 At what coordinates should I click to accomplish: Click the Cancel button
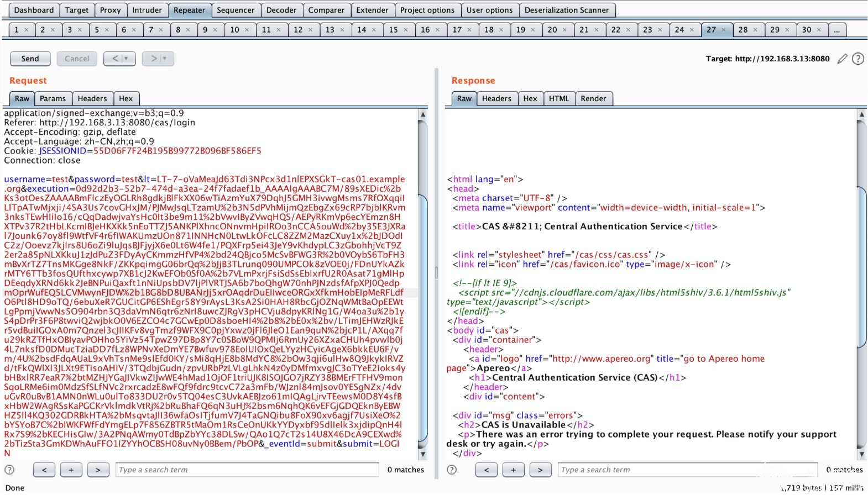(77, 59)
